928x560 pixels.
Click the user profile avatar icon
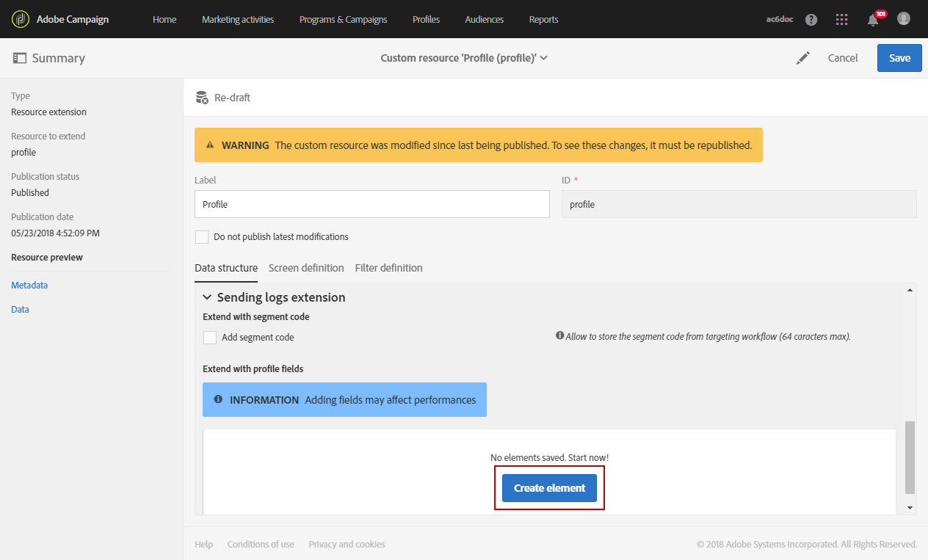(x=904, y=19)
